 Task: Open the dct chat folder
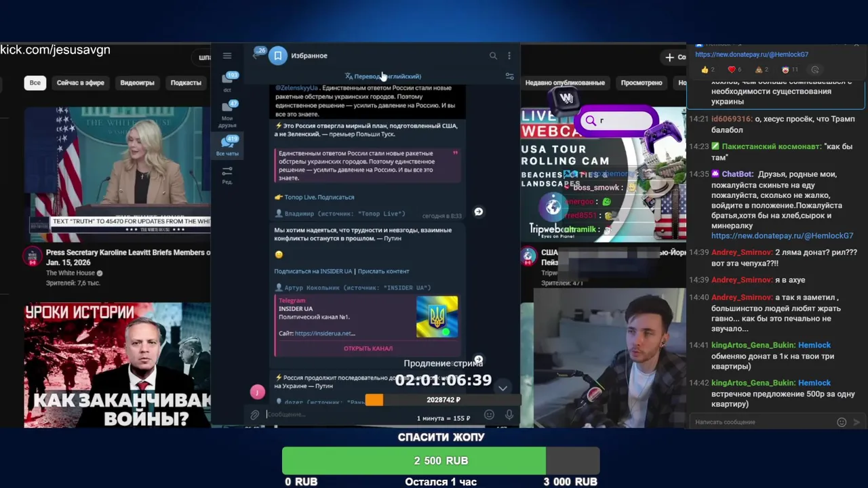tap(228, 82)
